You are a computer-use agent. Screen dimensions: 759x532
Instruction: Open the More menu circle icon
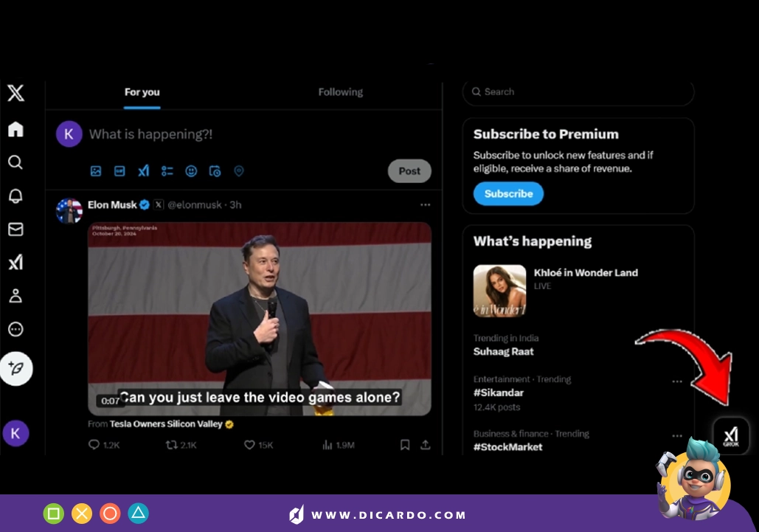(15, 329)
